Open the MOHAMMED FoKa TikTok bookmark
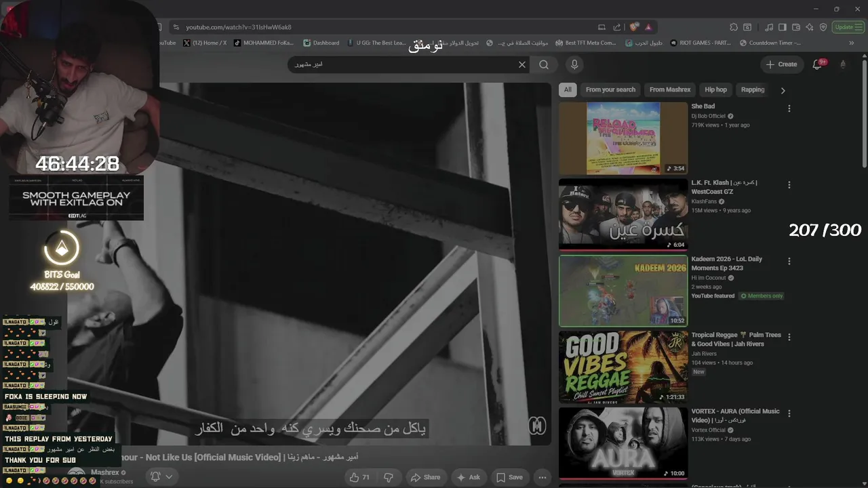The width and height of the screenshot is (868, 488). point(264,43)
